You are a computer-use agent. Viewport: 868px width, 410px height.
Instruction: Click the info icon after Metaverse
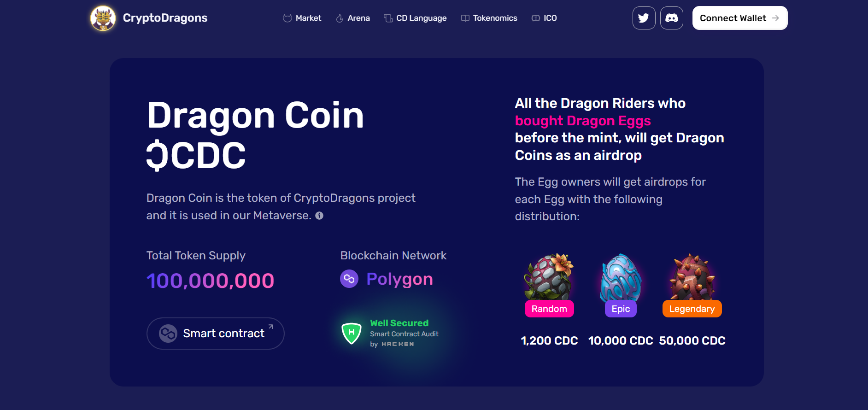(x=319, y=216)
